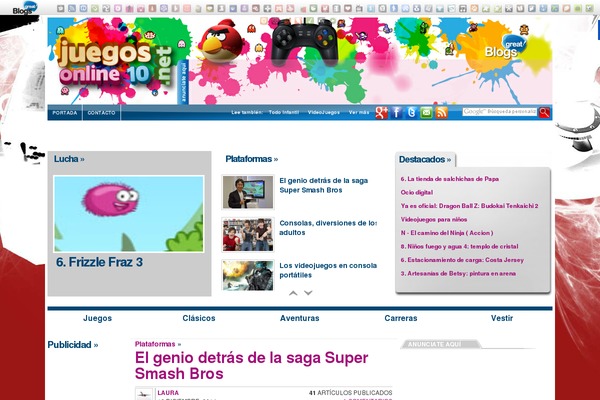The width and height of the screenshot is (600, 400).
Task: Click the Twitter bird icon
Action: click(x=411, y=113)
